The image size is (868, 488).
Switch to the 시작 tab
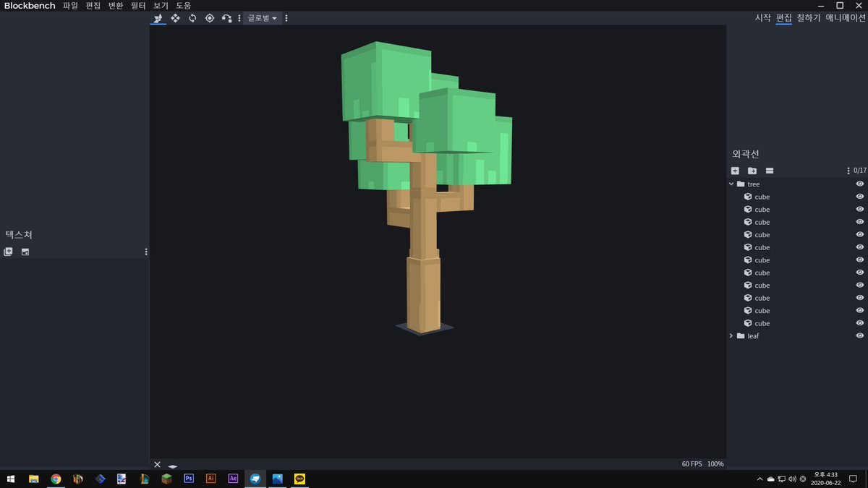tap(763, 18)
